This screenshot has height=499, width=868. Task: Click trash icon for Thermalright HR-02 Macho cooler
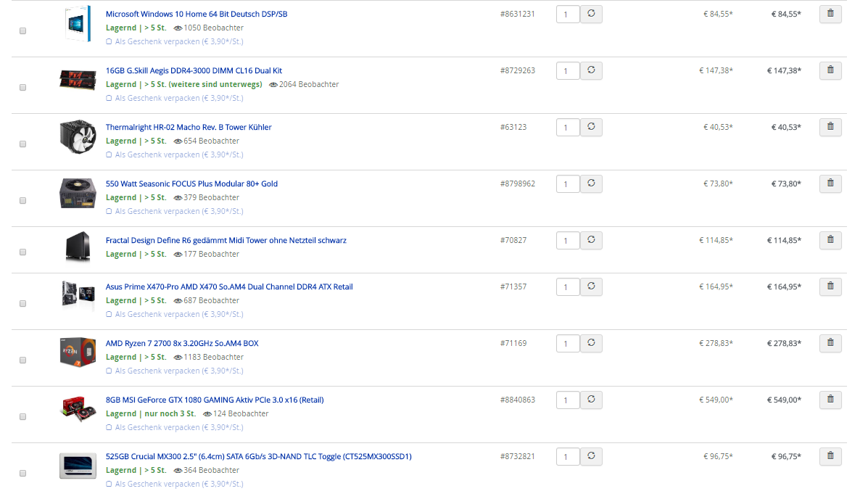[x=830, y=127]
